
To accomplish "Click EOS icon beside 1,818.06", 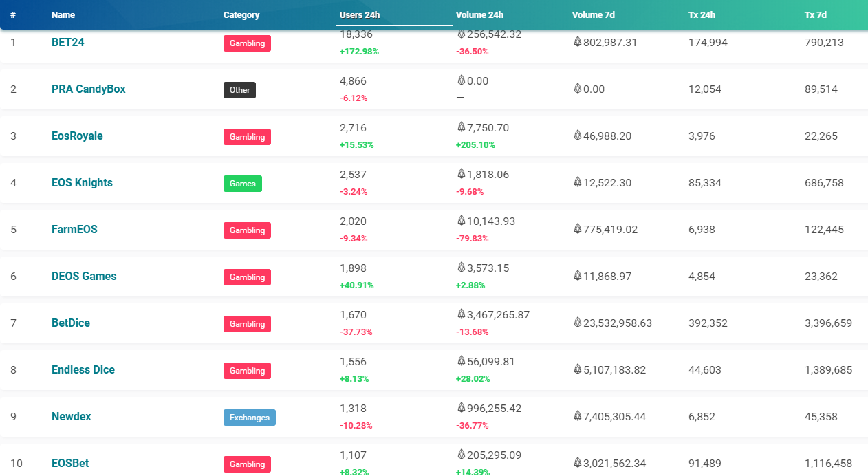I will [461, 173].
